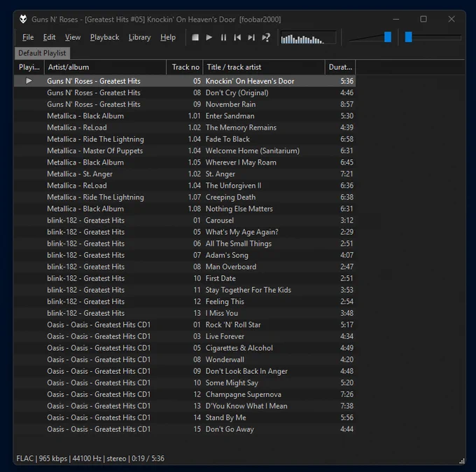Select the I Miss You track
Viewport: 476px width, 472px height.
185,313
